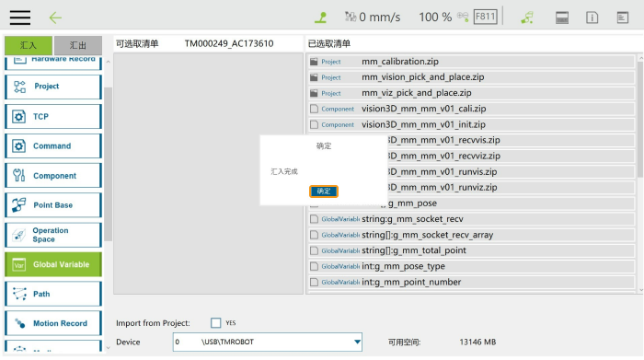Viewport: 644px width, 360px height.
Task: Select the Global Variable Var icon
Action: 19,264
